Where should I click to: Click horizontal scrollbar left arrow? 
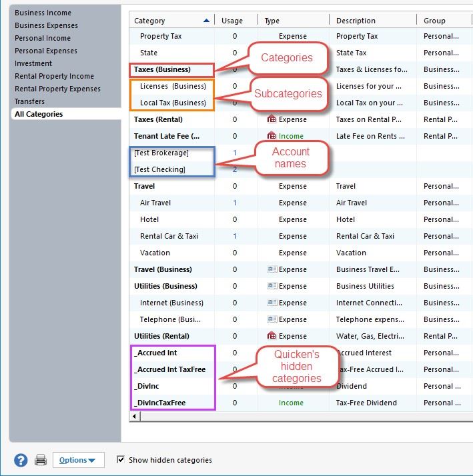(135, 417)
